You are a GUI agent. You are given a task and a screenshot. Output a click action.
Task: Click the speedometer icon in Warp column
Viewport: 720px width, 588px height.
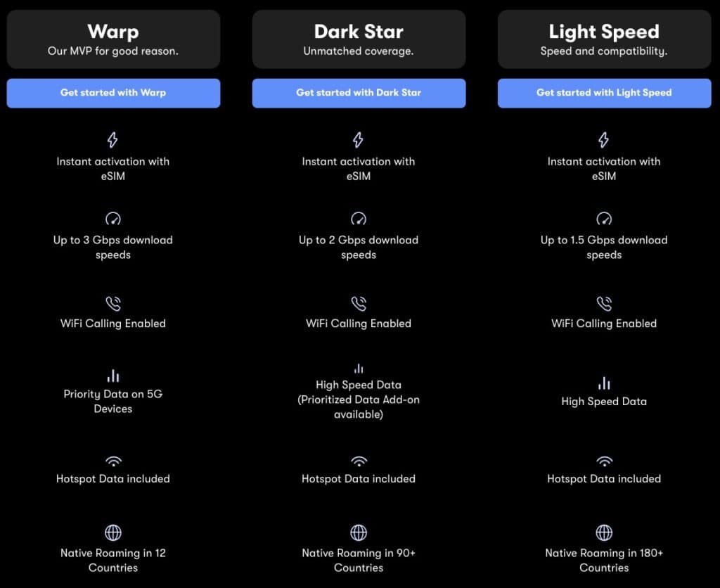[113, 219]
